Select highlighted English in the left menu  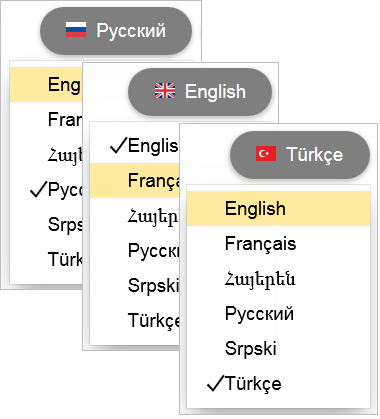click(46, 84)
